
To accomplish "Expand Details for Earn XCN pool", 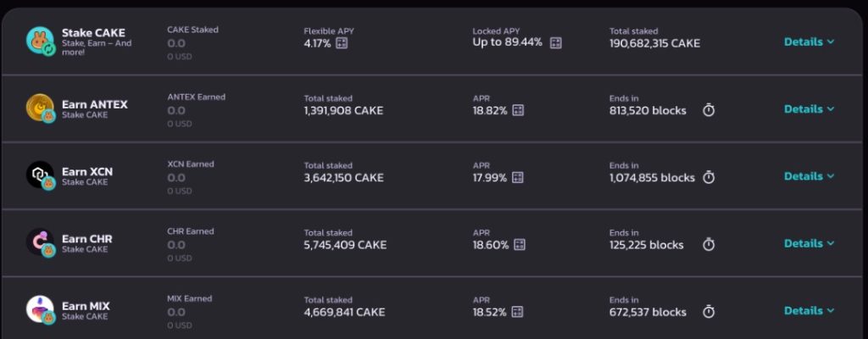I will tap(809, 176).
